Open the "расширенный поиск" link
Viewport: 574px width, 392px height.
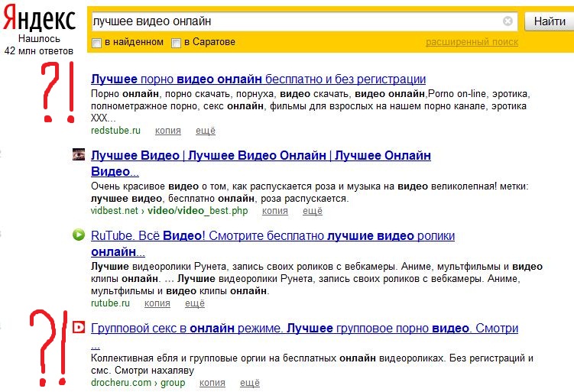click(x=472, y=42)
